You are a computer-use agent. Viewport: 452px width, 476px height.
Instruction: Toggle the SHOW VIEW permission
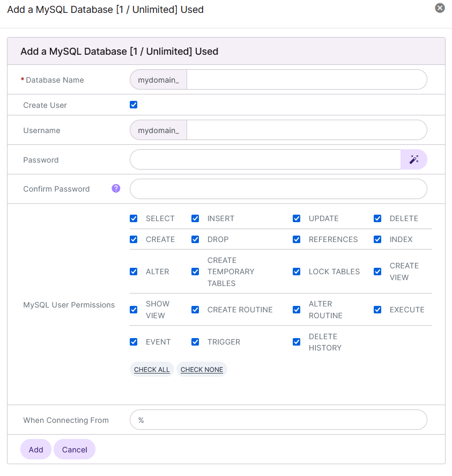point(133,310)
